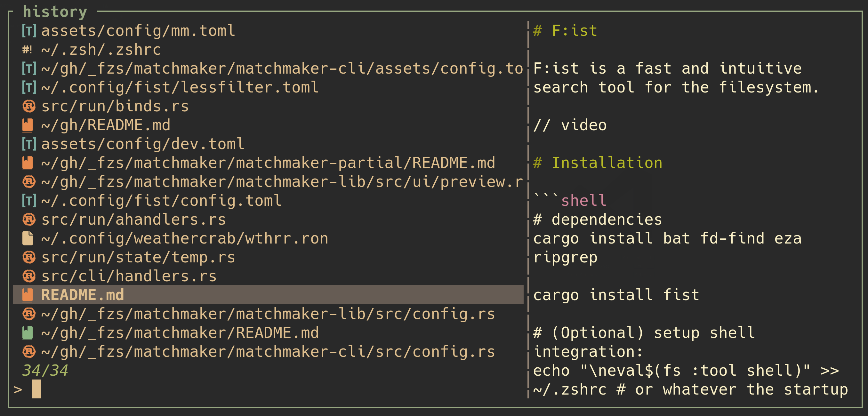Image resolution: width=868 pixels, height=416 pixels.
Task: Click the file icon beside ~/.config/weathercrab/wthrr.ron
Action: click(x=28, y=238)
